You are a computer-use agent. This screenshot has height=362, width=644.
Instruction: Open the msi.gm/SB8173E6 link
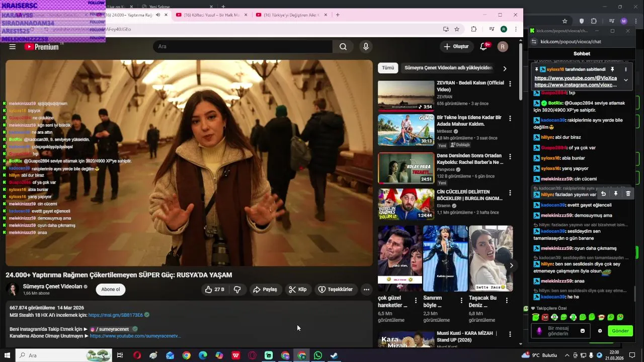click(116, 315)
